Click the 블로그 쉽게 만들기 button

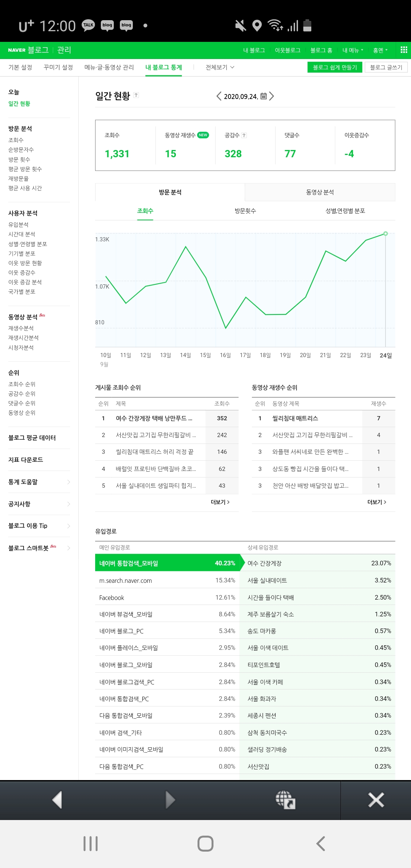(335, 67)
